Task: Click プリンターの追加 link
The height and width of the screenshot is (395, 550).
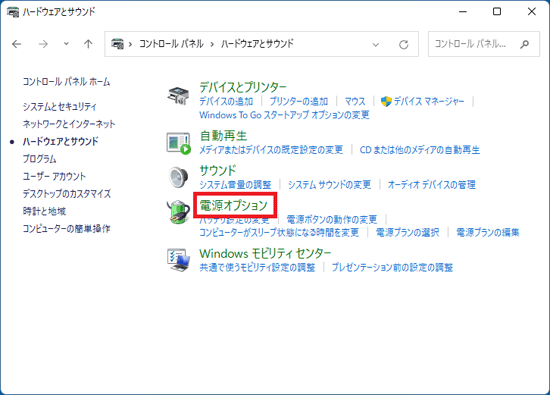Action: (x=299, y=101)
